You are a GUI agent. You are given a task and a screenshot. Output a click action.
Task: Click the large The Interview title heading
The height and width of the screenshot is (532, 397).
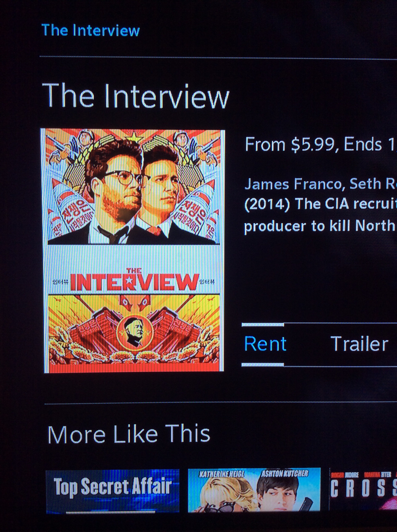[136, 96]
